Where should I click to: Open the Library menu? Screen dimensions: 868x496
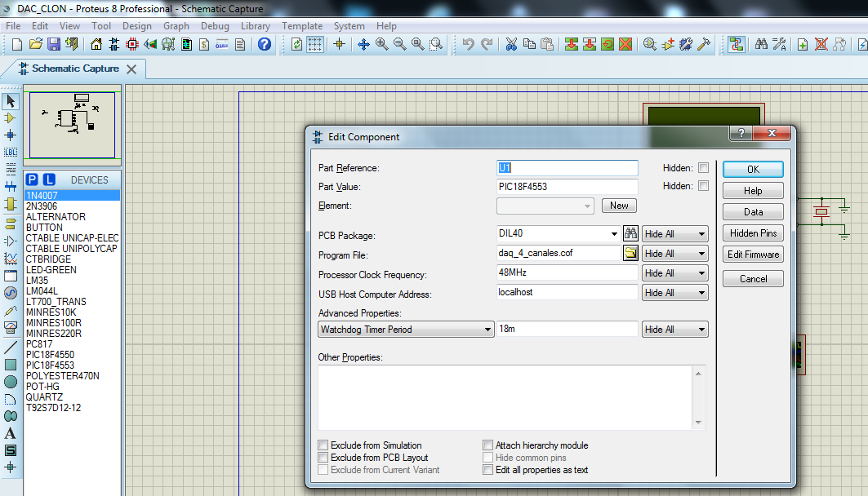click(x=256, y=26)
